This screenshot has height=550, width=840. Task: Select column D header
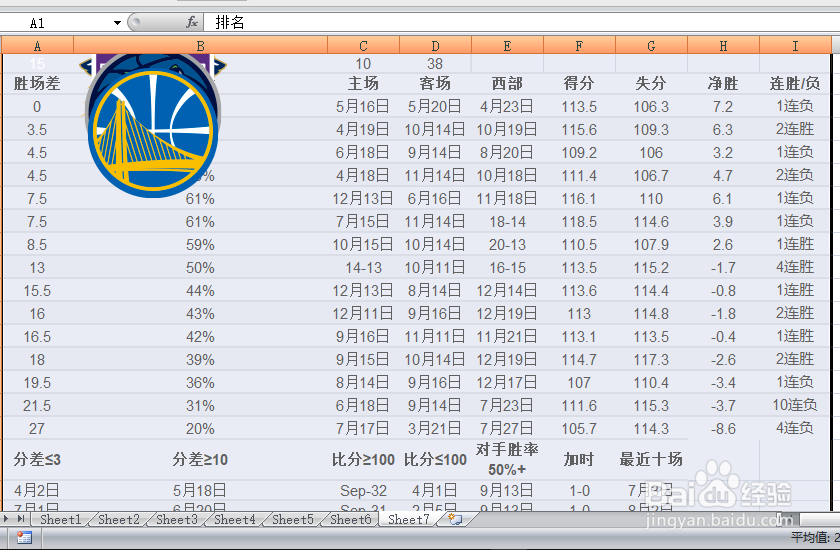(x=435, y=46)
